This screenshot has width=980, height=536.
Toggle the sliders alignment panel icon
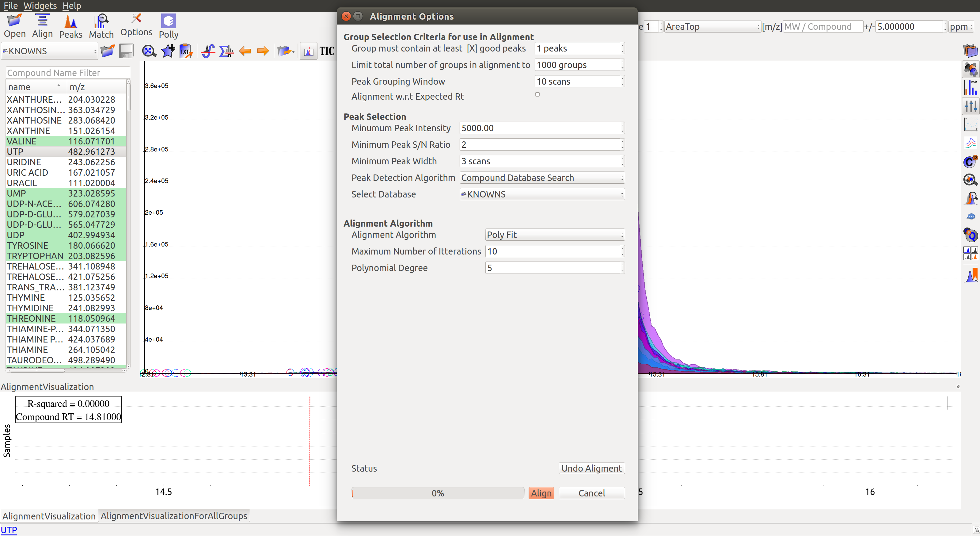(971, 106)
